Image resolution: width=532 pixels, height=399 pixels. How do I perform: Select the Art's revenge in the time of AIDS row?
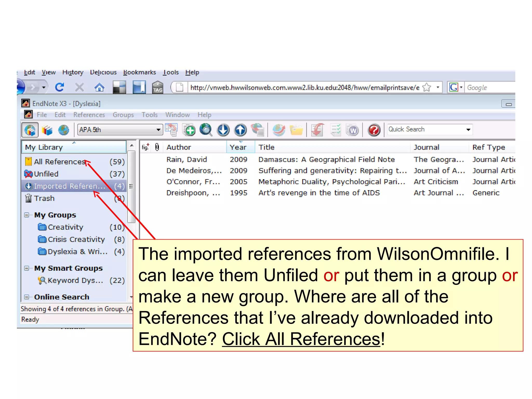(328, 193)
